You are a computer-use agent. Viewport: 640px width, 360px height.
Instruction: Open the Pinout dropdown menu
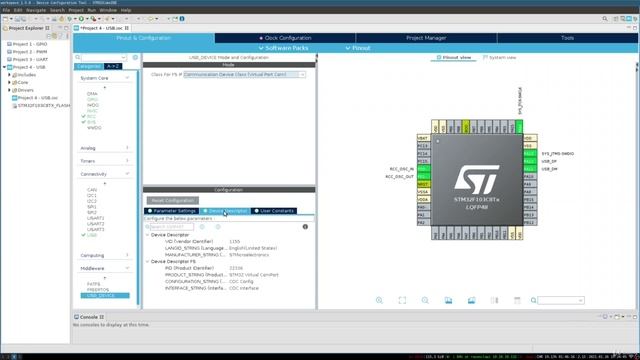coord(358,48)
